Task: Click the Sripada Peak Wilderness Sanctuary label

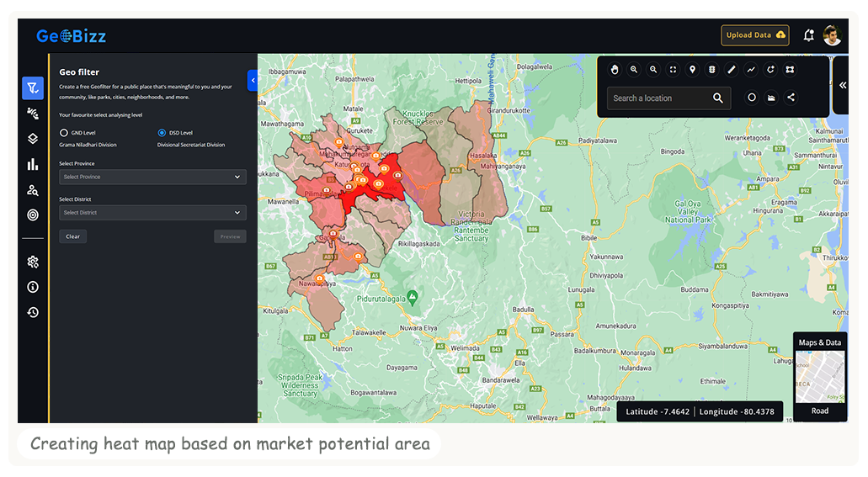Action: 300,385
